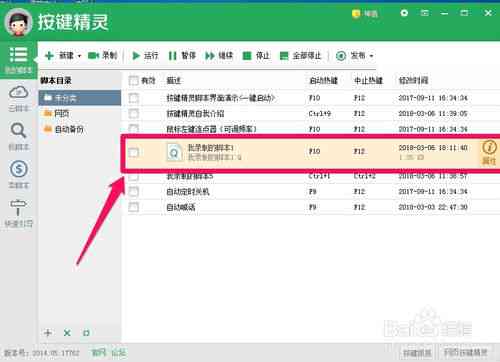Click the 按键抓抓 button at bottom right
Screen dimensions: 500x362
[x=417, y=353]
